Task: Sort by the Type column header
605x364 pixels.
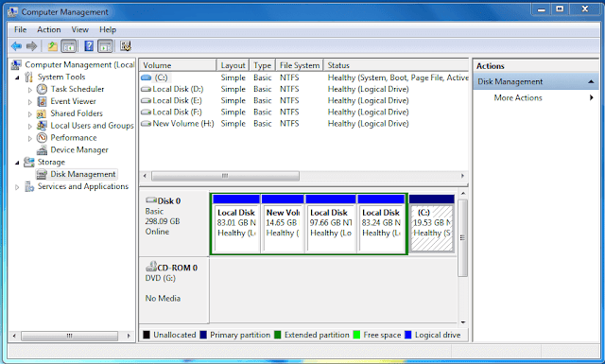Action: [263, 65]
